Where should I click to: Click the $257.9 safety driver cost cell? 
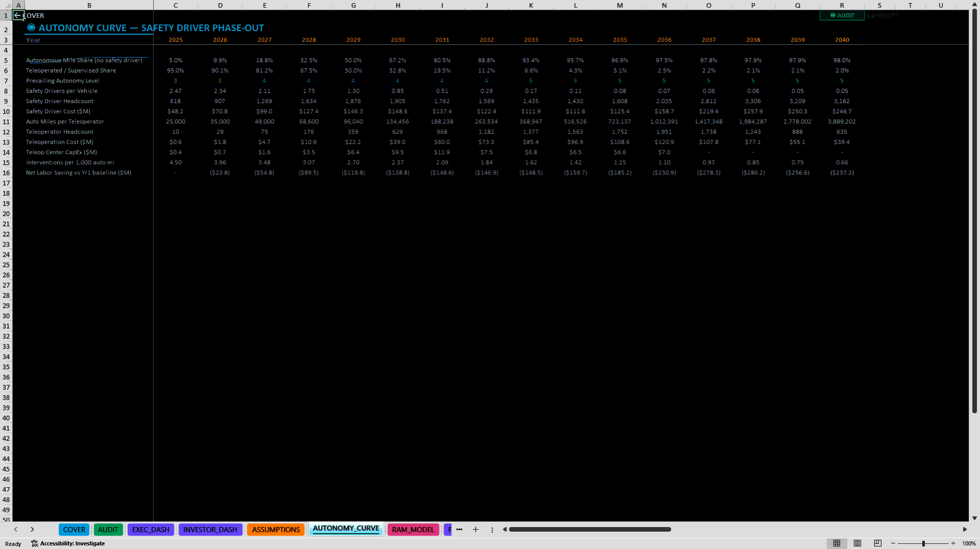(753, 111)
